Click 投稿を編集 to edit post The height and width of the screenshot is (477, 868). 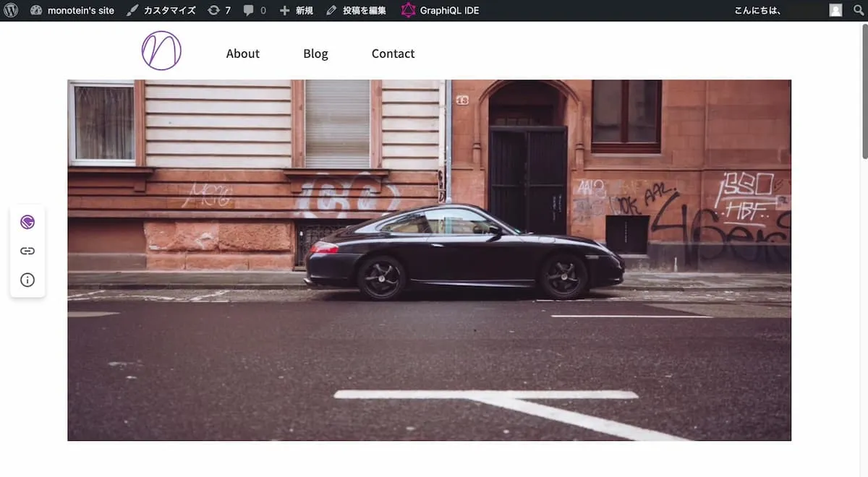[x=356, y=10]
